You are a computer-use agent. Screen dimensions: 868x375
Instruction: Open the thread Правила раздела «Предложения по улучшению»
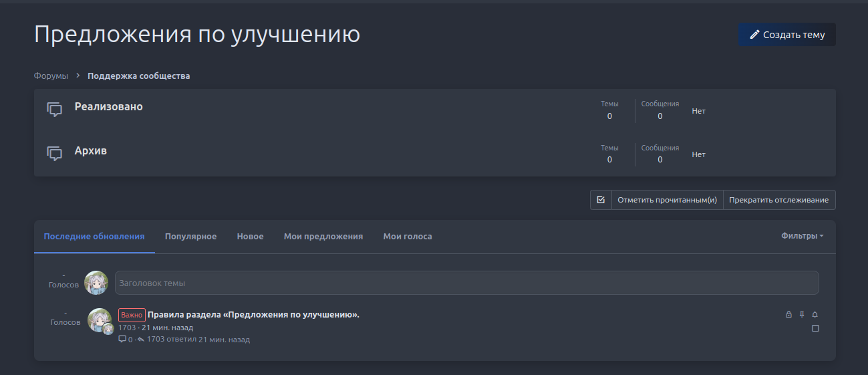253,315
